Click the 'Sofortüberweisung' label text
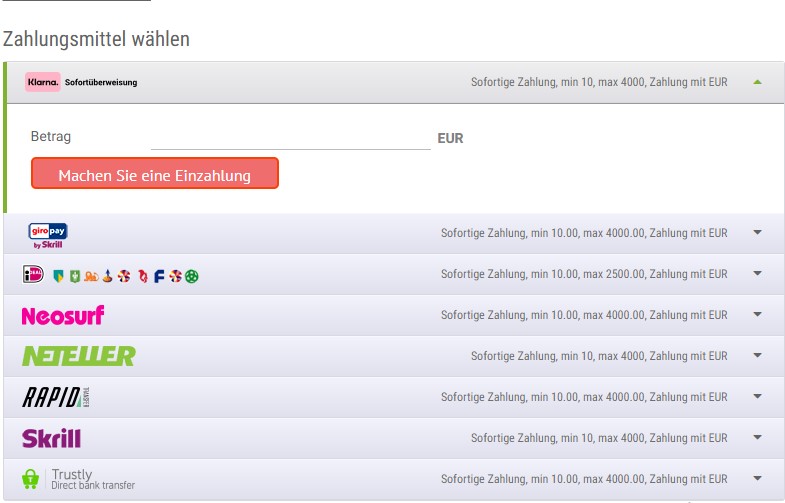 coord(101,82)
